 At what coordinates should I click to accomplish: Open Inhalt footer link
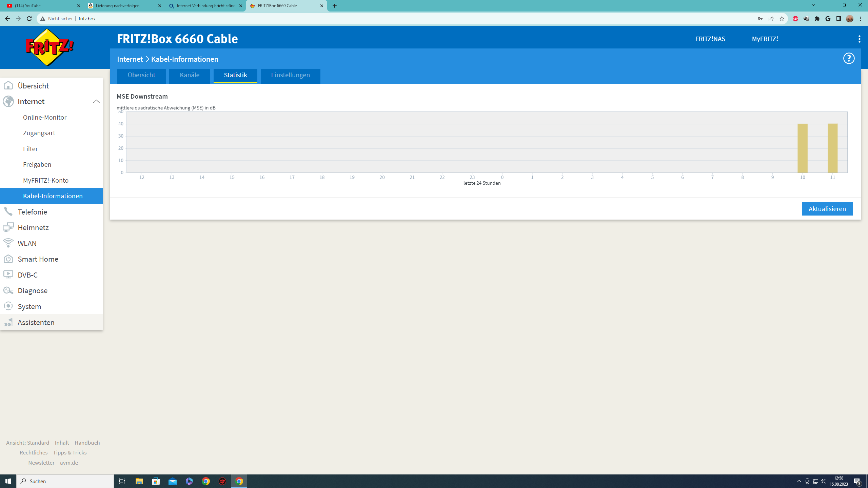tap(62, 443)
